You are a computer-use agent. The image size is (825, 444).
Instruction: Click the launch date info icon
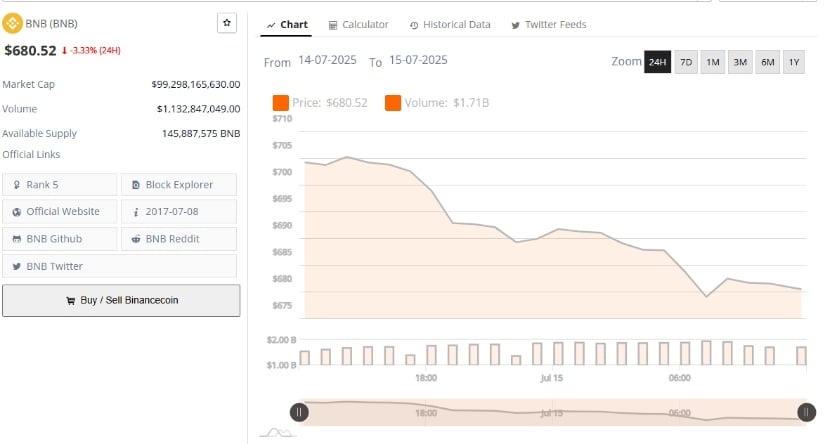[136, 212]
